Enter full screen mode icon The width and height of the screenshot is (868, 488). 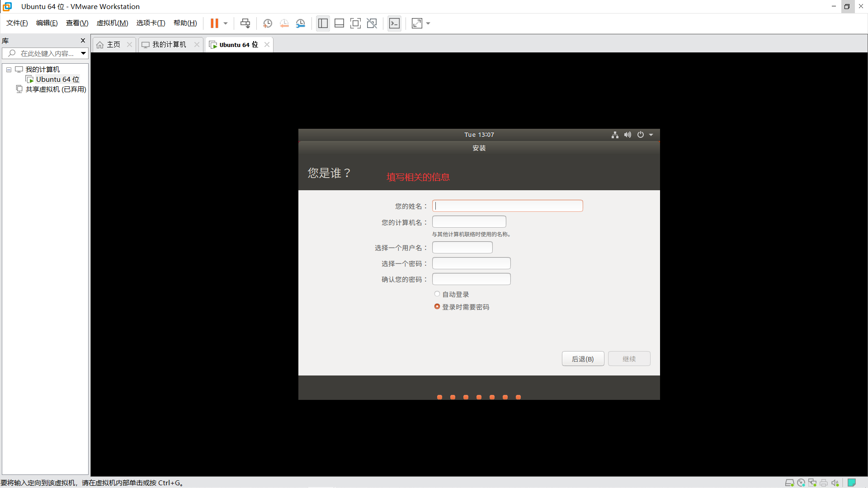click(x=355, y=23)
